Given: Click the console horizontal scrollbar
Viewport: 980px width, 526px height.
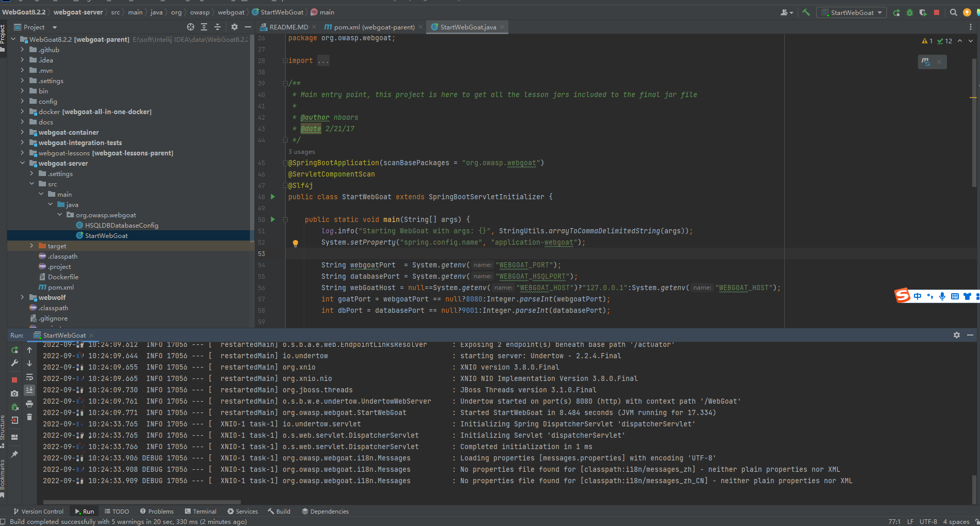Looking at the screenshot, I should [x=142, y=502].
